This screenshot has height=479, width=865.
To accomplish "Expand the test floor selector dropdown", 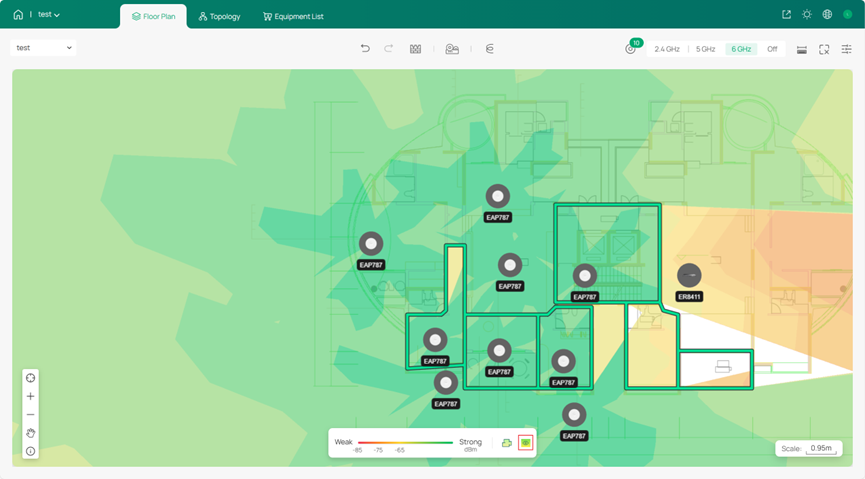I will coord(43,48).
